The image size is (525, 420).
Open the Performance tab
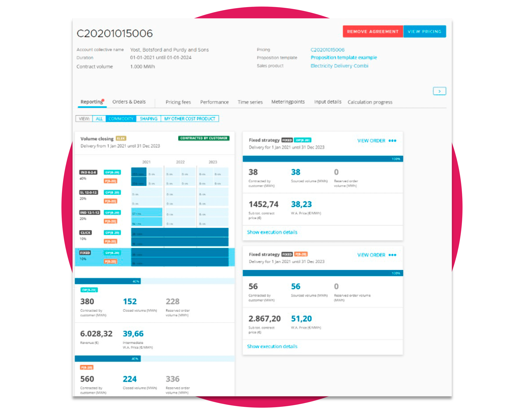[214, 102]
